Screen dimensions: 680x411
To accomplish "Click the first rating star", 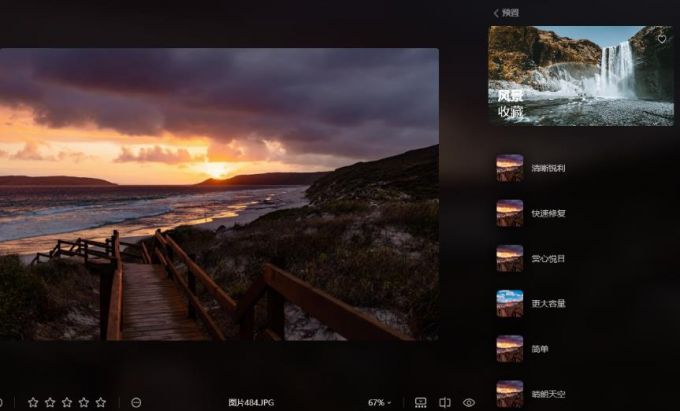I will (33, 402).
